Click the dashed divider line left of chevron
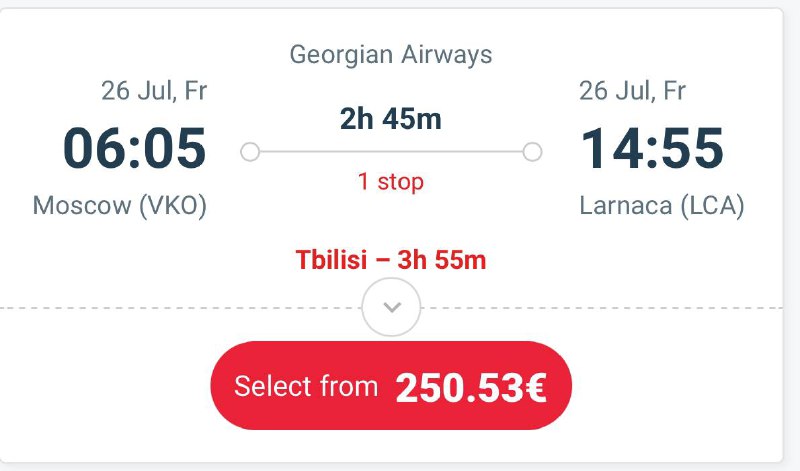This screenshot has height=471, width=800. coord(181,308)
